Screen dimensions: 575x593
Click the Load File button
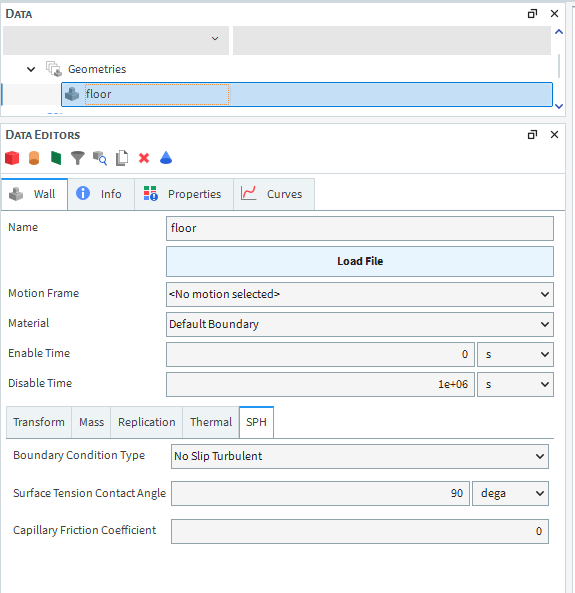[360, 261]
